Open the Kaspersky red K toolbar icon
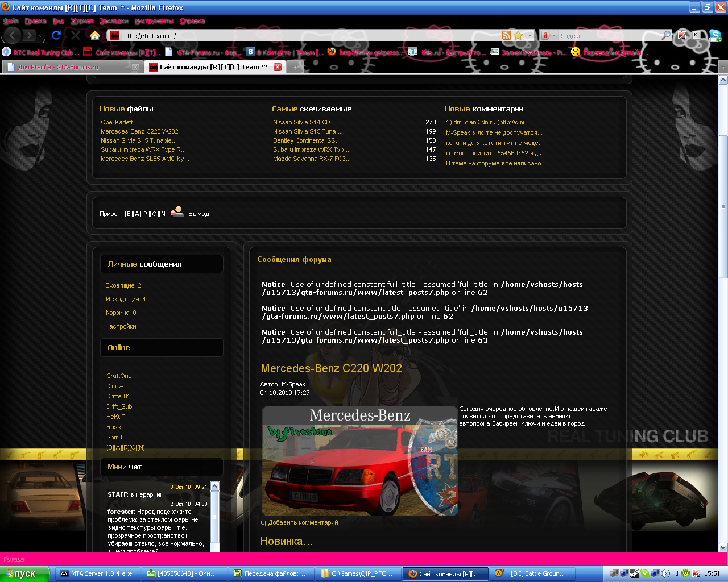728x582 pixels. [x=682, y=35]
